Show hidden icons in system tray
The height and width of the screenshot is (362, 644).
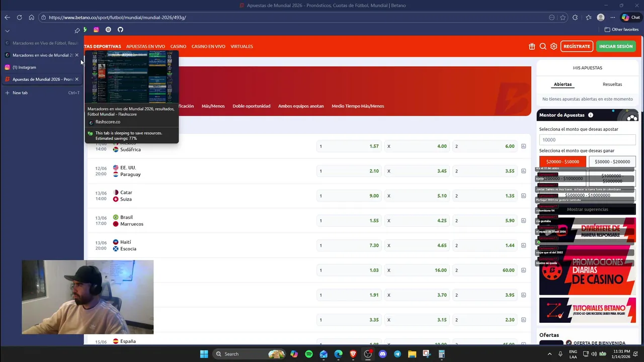pos(549,354)
